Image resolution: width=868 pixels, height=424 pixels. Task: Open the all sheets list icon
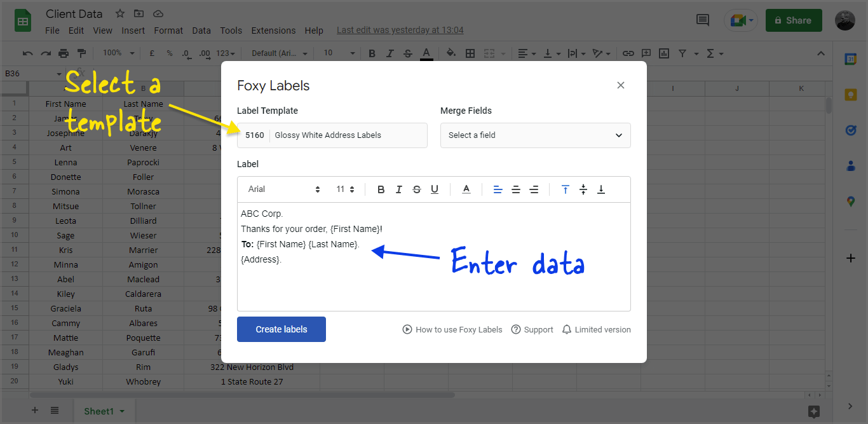coord(55,411)
